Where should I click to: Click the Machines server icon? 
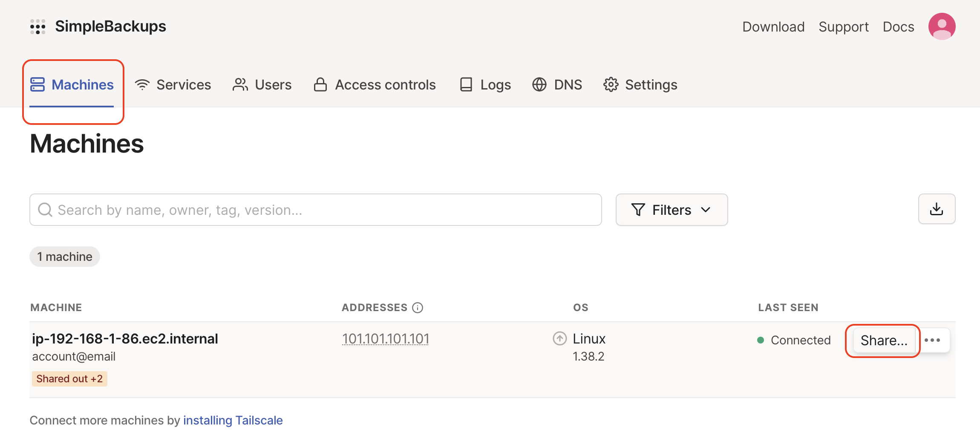click(x=37, y=84)
